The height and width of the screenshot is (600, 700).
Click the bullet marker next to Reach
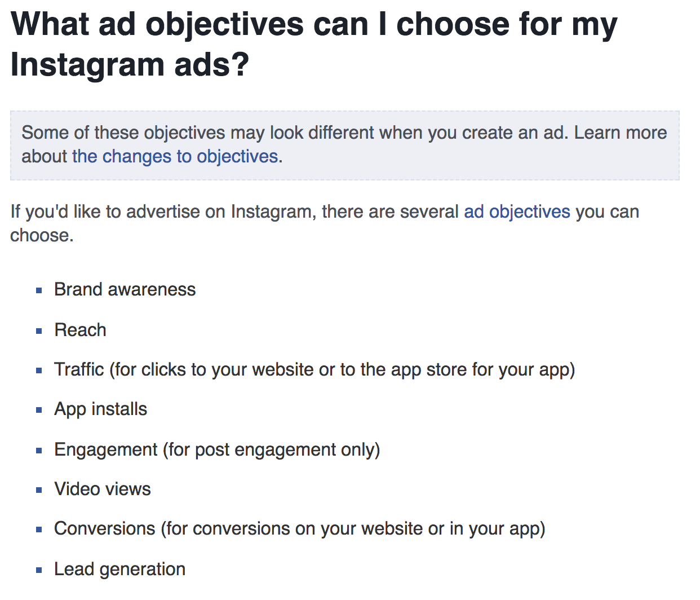click(x=39, y=331)
